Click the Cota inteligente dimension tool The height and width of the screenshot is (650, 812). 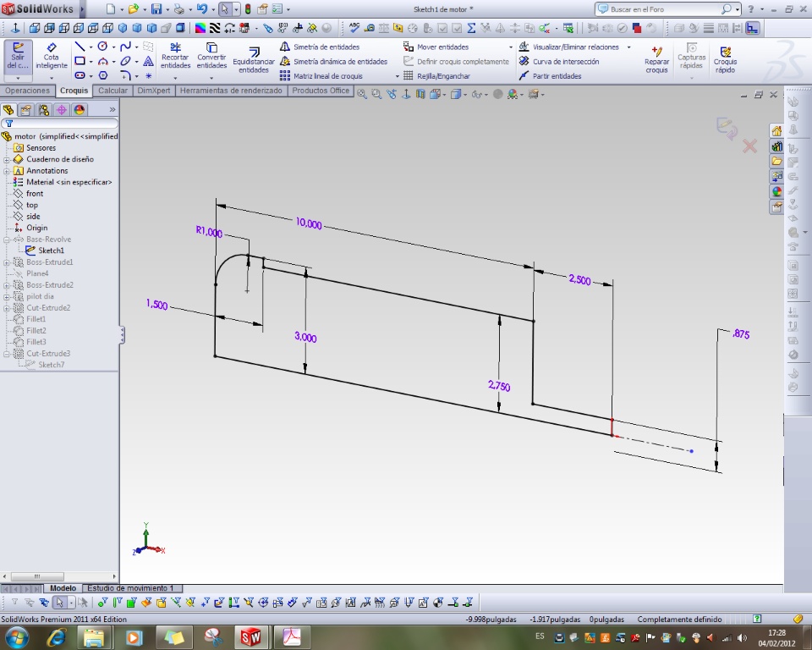pos(51,58)
